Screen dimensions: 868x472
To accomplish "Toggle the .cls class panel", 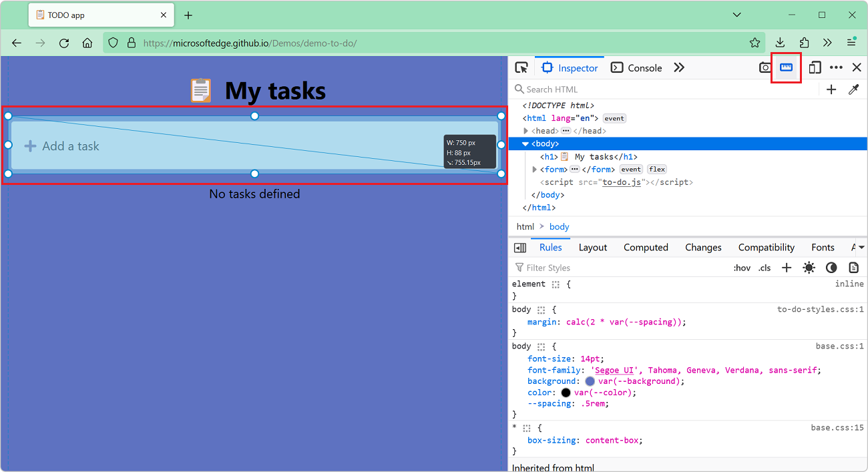I will tap(765, 268).
